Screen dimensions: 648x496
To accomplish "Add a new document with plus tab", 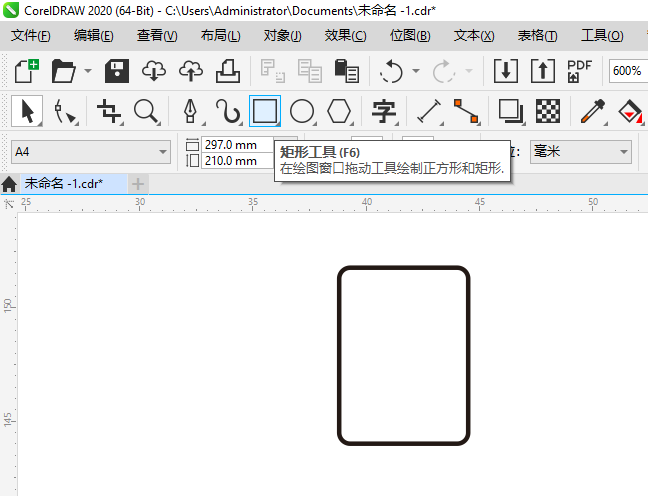I will [138, 184].
